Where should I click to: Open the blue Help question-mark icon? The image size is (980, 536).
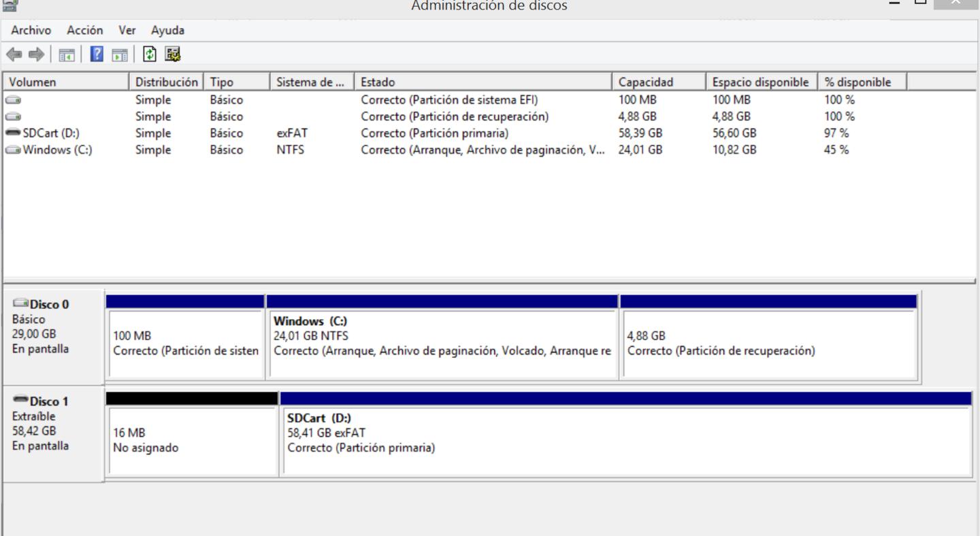(97, 54)
